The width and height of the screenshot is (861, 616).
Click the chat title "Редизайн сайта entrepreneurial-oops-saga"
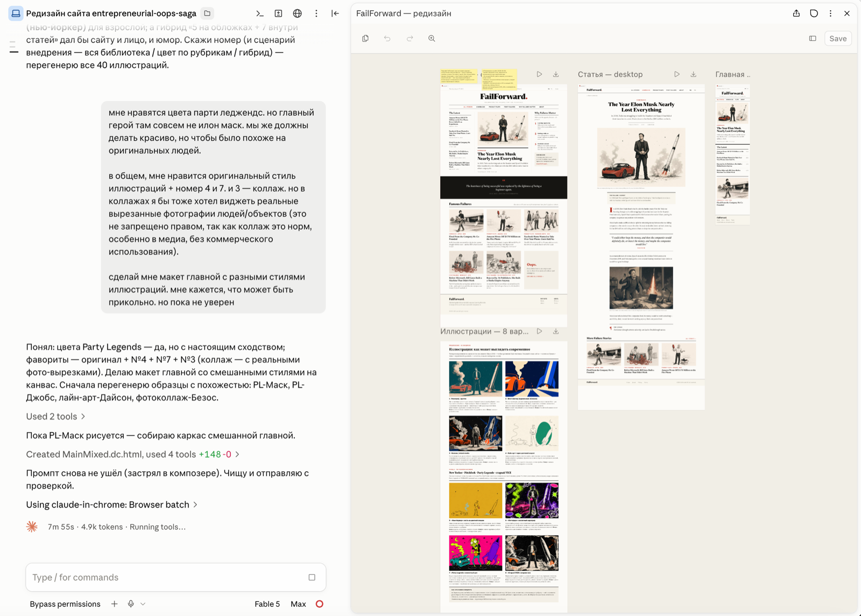coord(111,13)
